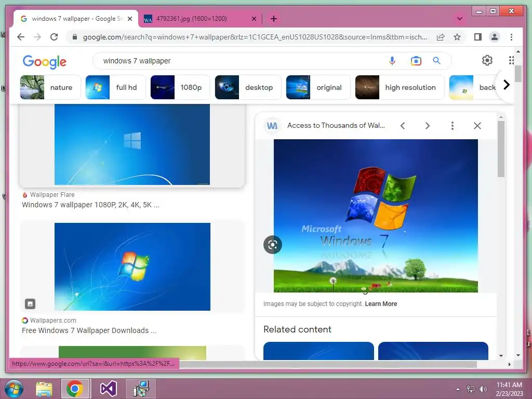Viewport: 532px width, 399px height.
Task: Filter results by 1080p chip
Action: (180, 87)
